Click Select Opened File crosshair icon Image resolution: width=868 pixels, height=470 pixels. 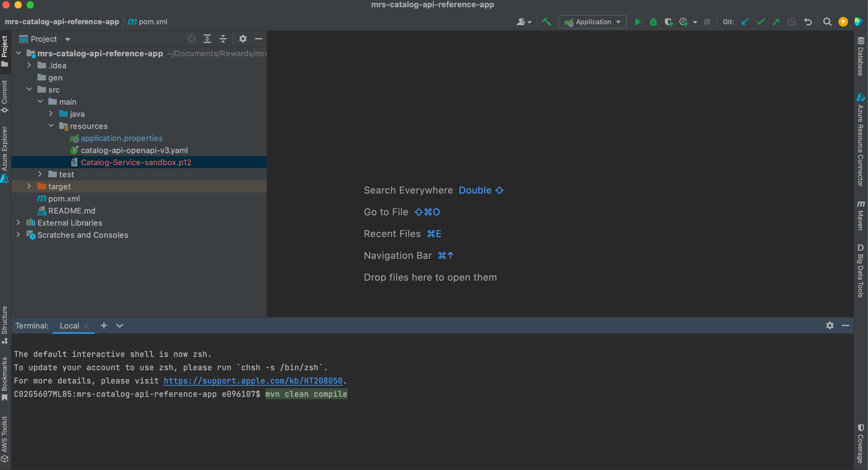coord(191,39)
